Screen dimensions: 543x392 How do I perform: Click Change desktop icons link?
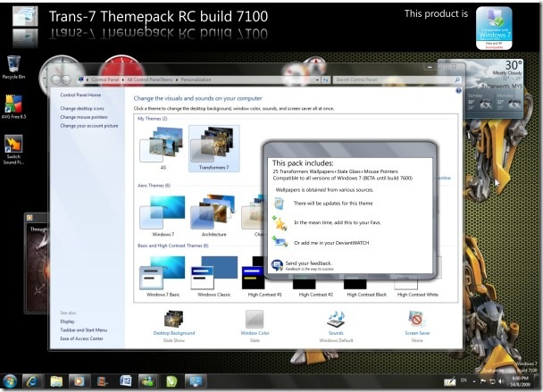82,108
